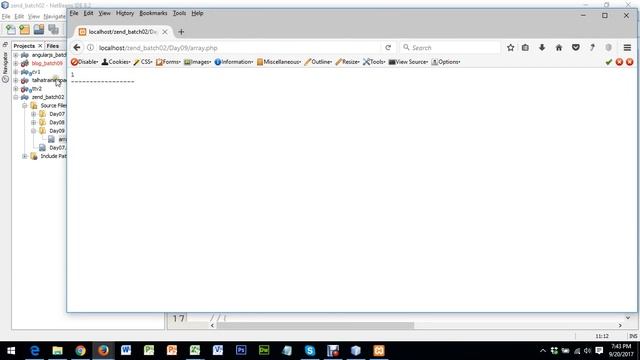Click NetBeans Save All toolbar icon
This screenshot has width=640, height=360.
pos(53,29)
